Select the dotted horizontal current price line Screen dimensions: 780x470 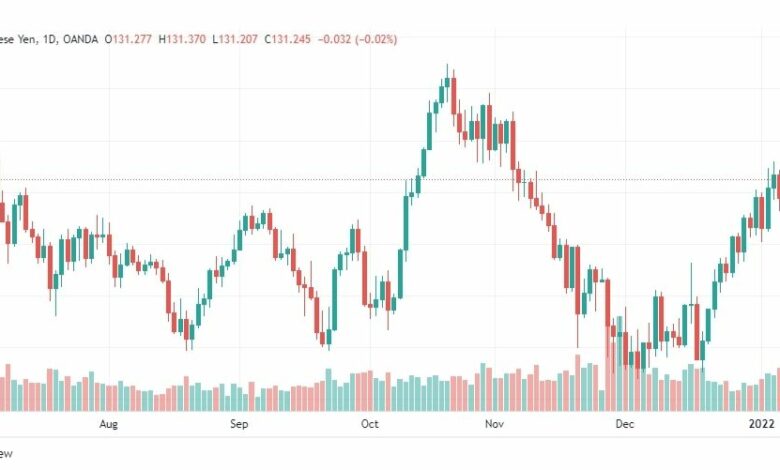click(x=390, y=180)
